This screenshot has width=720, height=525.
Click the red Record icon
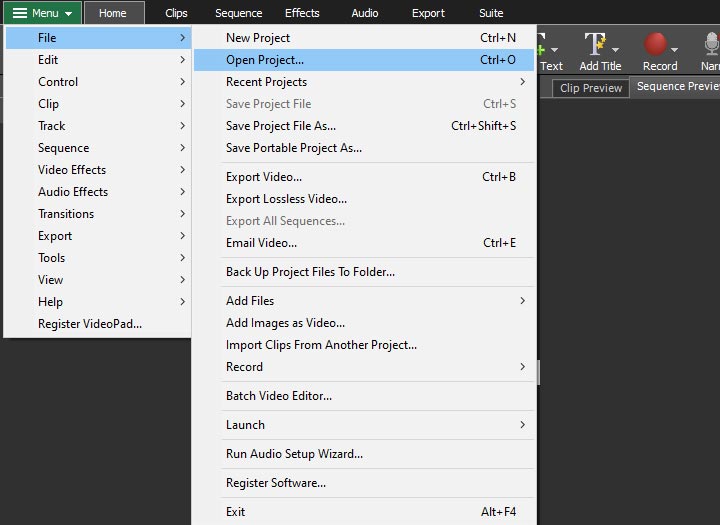click(x=656, y=44)
